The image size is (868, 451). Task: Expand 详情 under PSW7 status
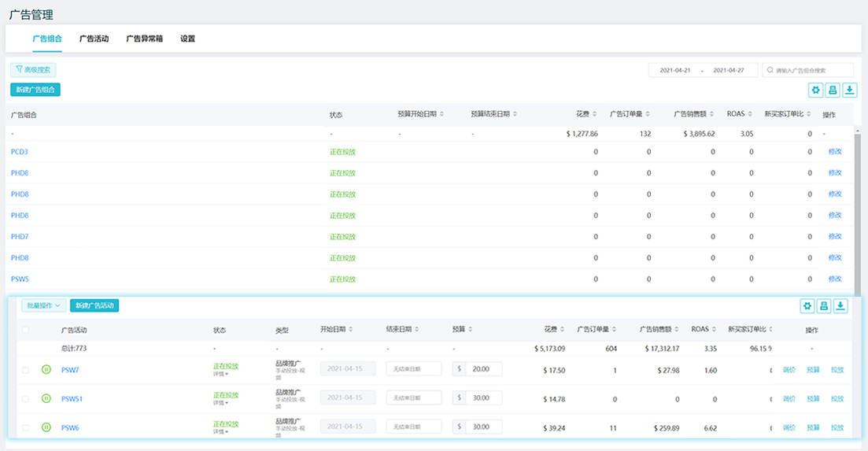(220, 374)
